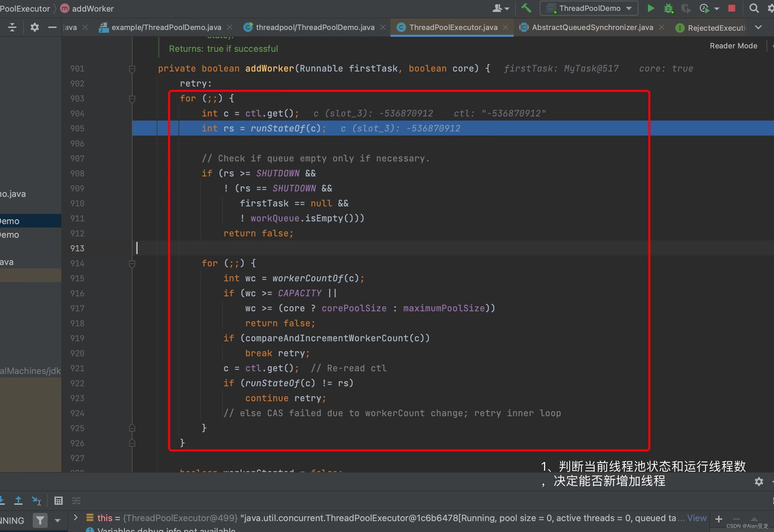Switch to example/ThreadPoolDemo.java tab

pyautogui.click(x=166, y=27)
